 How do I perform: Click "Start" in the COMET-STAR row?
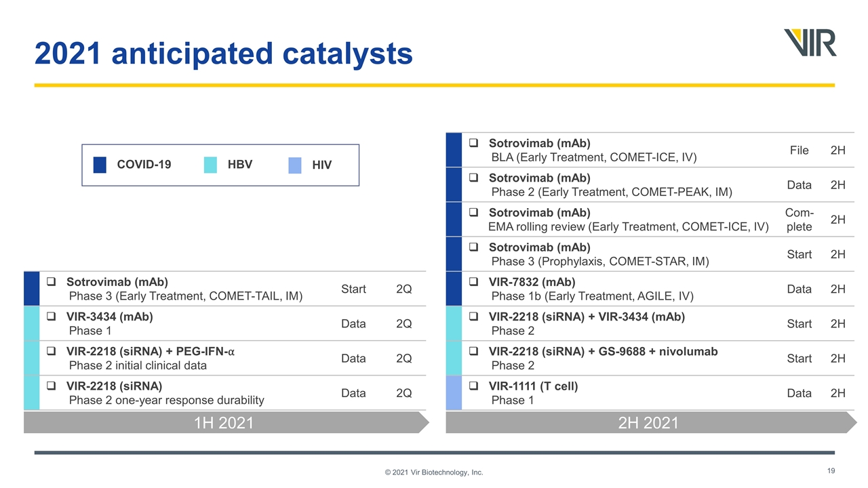tap(799, 254)
